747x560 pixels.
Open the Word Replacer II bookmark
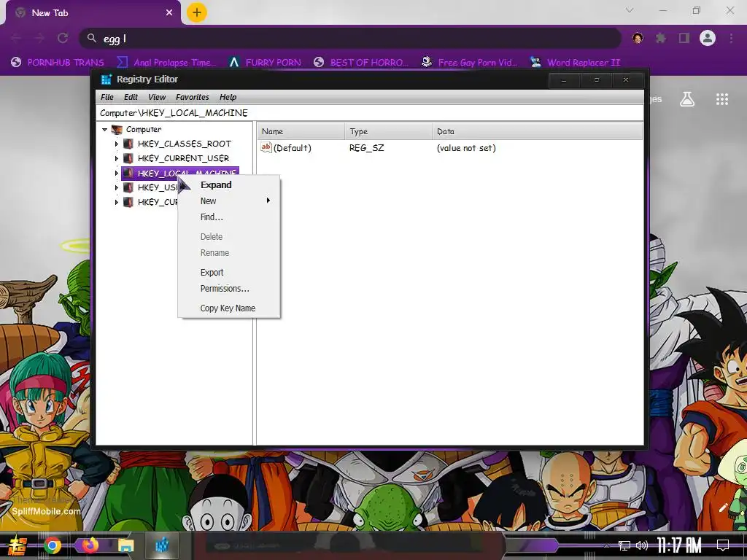[x=576, y=63]
